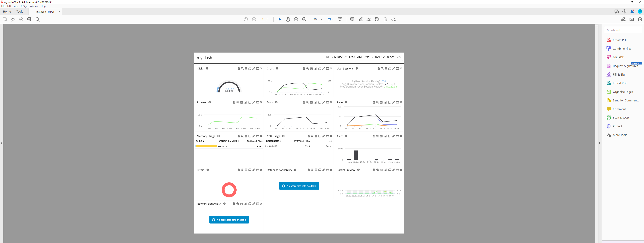This screenshot has height=243, width=644.
Task: Click the Zoom Out minus icon
Action: [296, 19]
